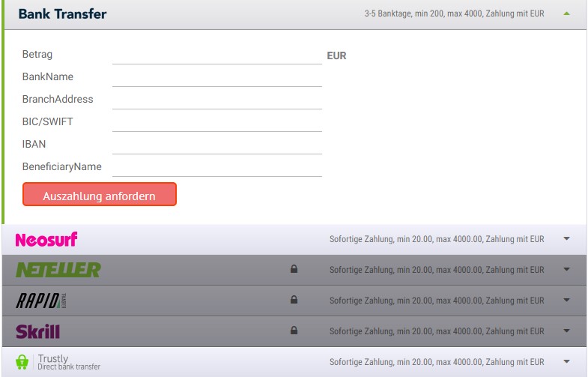This screenshot has width=588, height=377.
Task: Click the BranchAddress label
Action: [x=58, y=99]
